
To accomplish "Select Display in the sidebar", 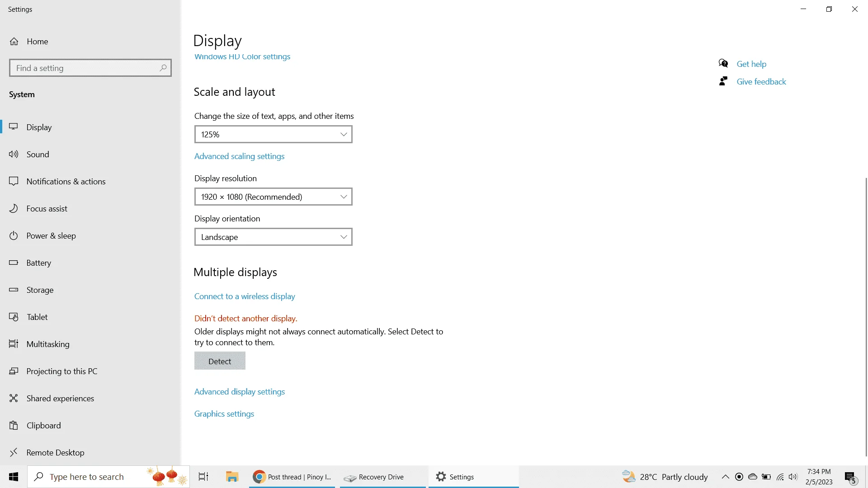I will point(90,127).
